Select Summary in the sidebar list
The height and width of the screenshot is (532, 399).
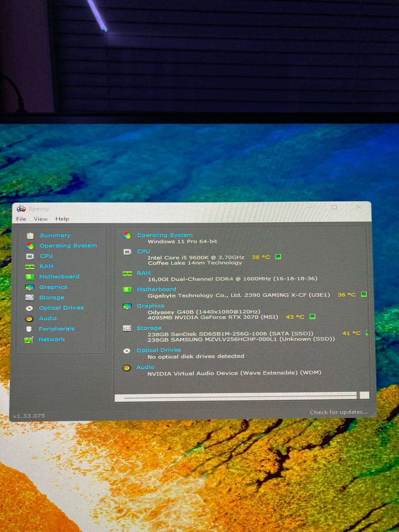point(55,235)
